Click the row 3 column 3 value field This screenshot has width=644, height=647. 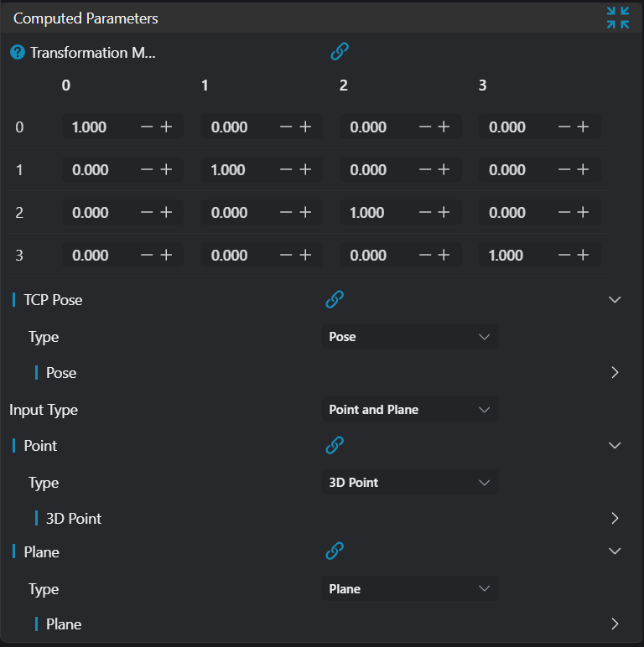tap(507, 256)
